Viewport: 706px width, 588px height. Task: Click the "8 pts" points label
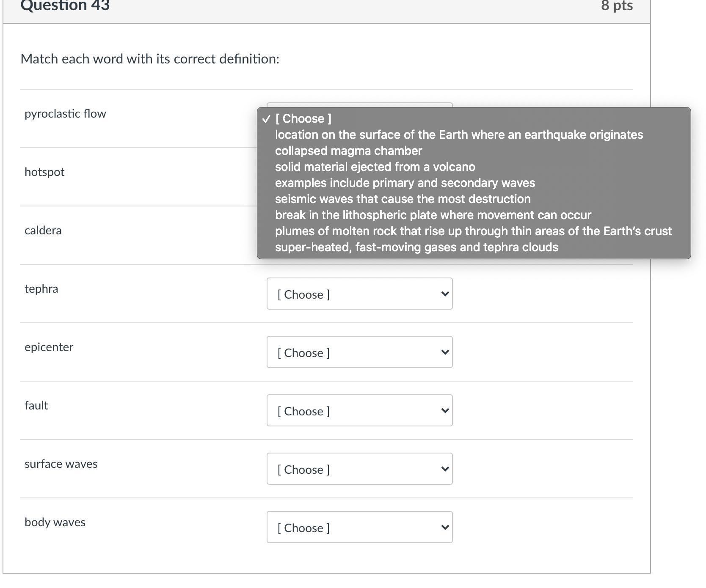tap(617, 6)
